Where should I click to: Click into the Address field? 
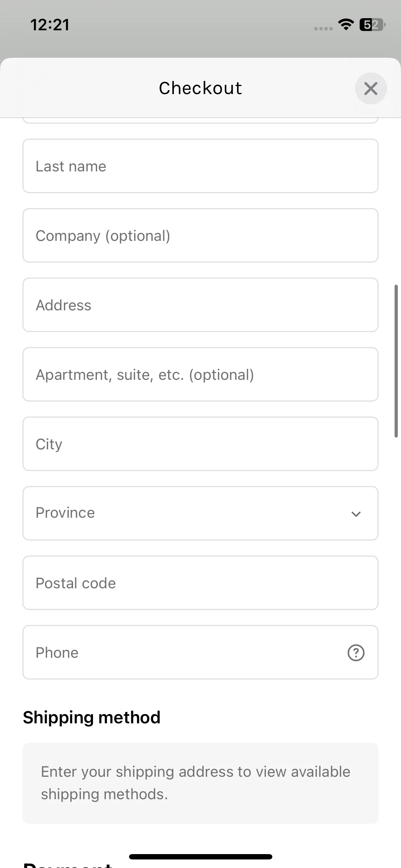pyautogui.click(x=200, y=305)
